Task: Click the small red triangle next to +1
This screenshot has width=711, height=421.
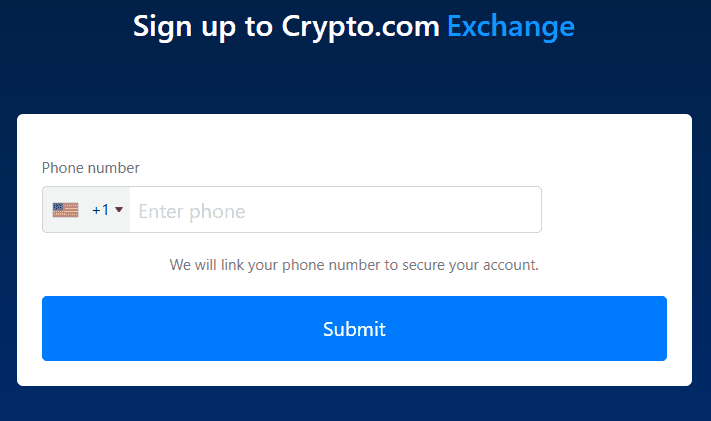Action: 119,210
